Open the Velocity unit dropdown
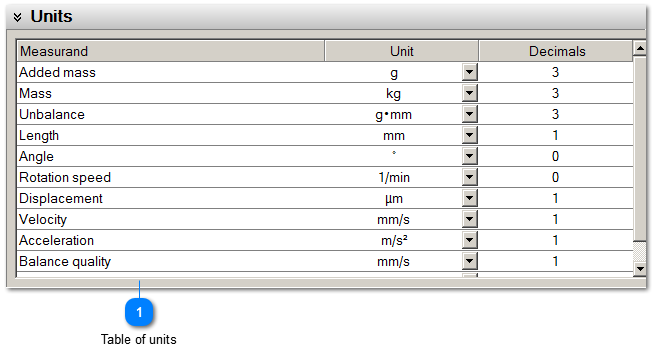 click(470, 219)
